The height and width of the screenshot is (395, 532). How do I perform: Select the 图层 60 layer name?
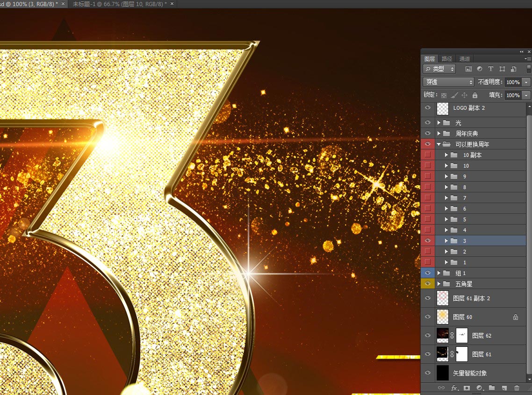(x=462, y=317)
